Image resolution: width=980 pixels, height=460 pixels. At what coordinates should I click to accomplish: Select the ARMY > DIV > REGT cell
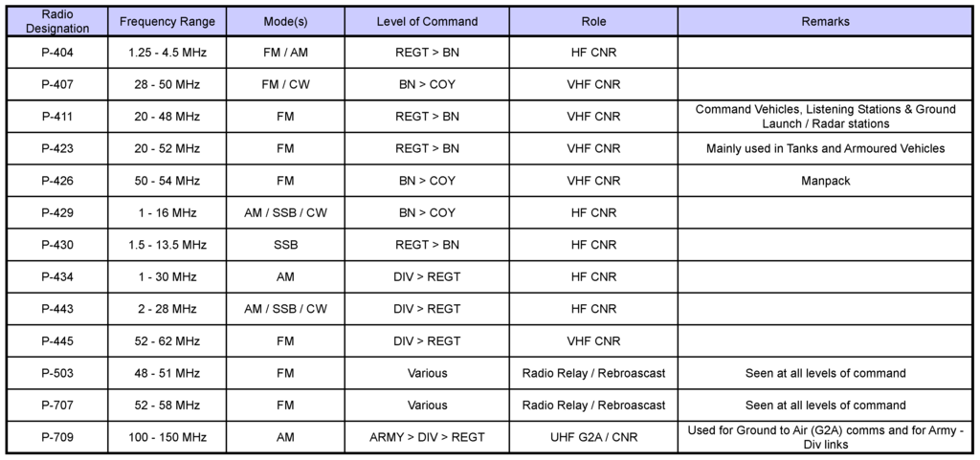point(427,437)
